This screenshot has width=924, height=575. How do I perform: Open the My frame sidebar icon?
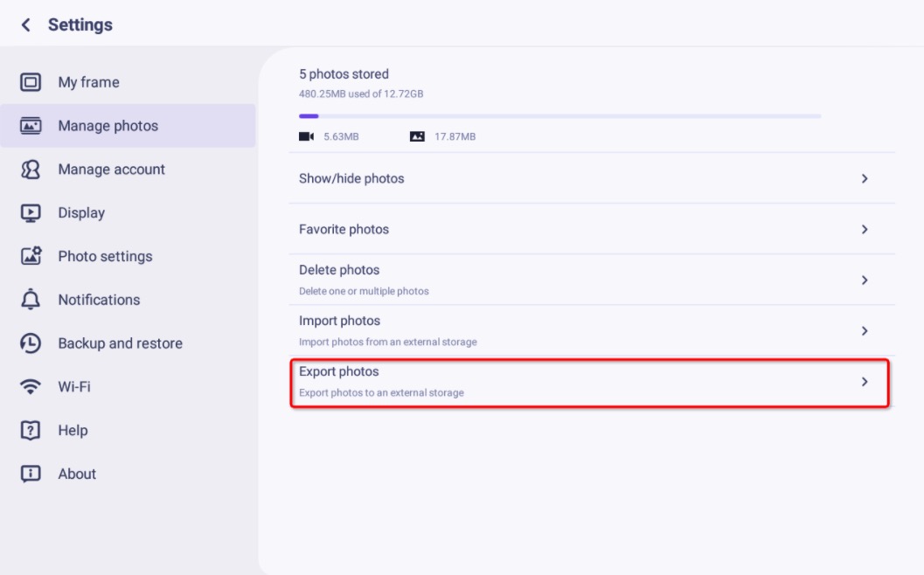pos(29,82)
